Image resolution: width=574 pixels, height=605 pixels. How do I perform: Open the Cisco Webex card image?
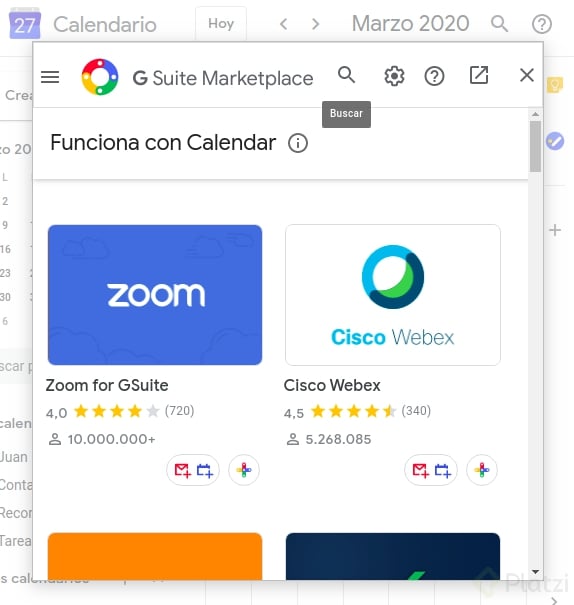pyautogui.click(x=393, y=295)
